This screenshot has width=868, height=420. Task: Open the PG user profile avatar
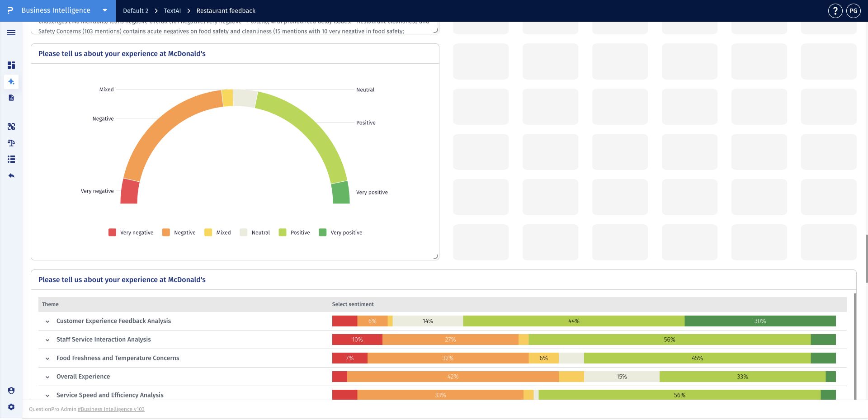point(853,11)
